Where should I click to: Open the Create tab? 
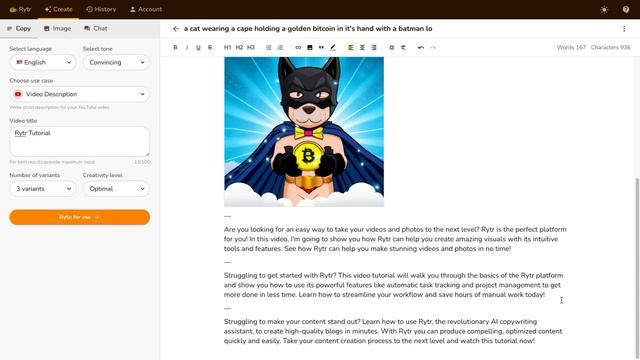pyautogui.click(x=58, y=9)
